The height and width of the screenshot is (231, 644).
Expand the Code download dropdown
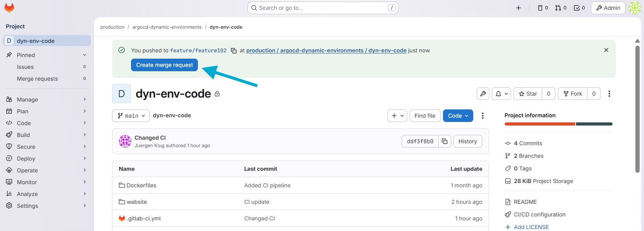[x=458, y=116]
